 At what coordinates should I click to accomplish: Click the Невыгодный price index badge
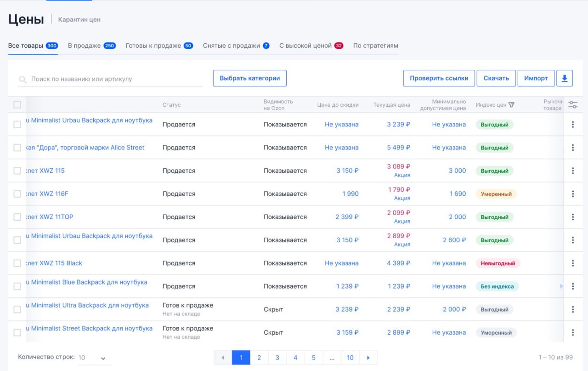coord(498,263)
